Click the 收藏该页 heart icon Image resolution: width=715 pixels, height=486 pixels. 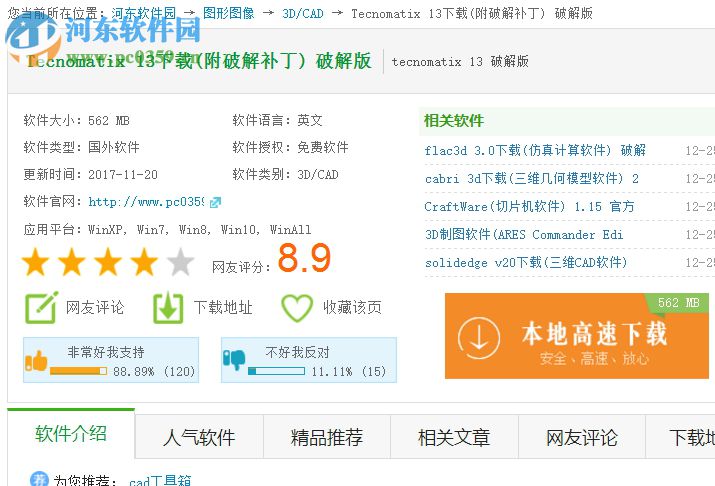click(297, 308)
